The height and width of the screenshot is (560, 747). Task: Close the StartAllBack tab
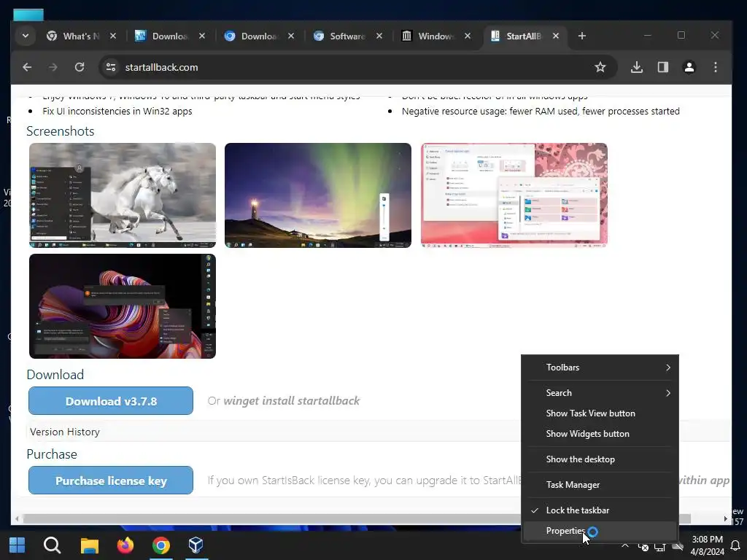(x=556, y=36)
